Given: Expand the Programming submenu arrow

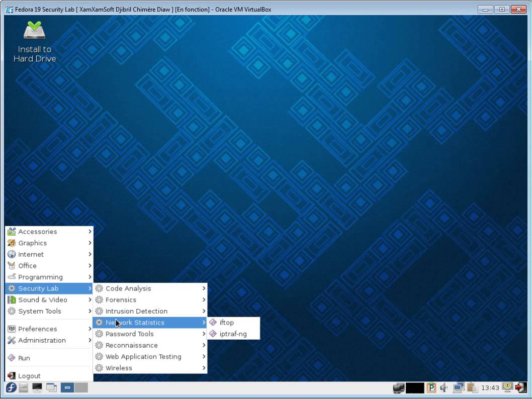Looking at the screenshot, I should (x=90, y=277).
